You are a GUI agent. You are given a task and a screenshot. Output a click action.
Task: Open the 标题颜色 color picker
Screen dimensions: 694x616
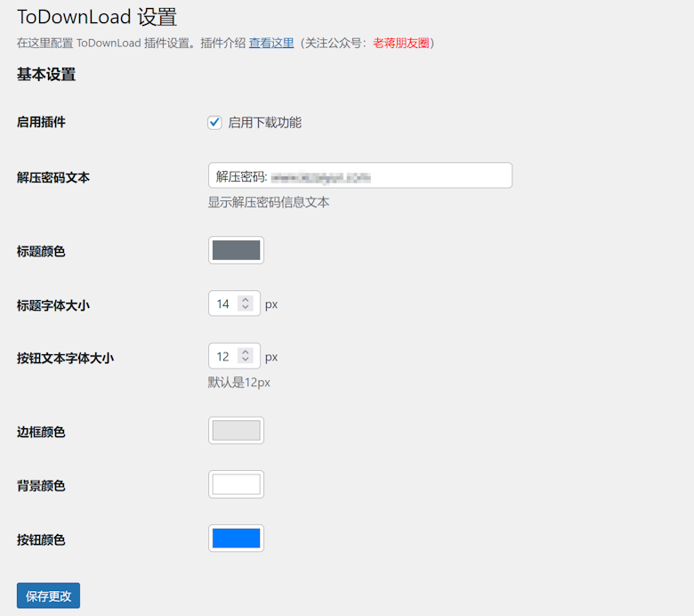click(x=237, y=250)
